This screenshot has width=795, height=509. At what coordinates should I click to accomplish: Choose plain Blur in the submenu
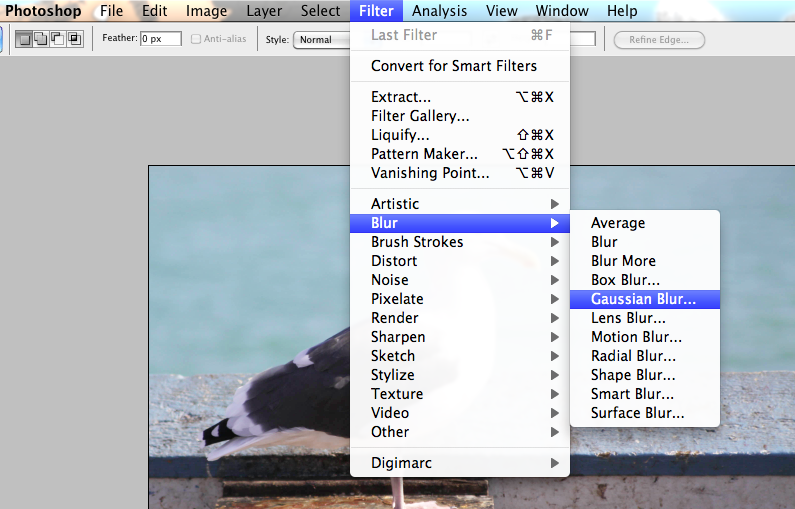645,242
